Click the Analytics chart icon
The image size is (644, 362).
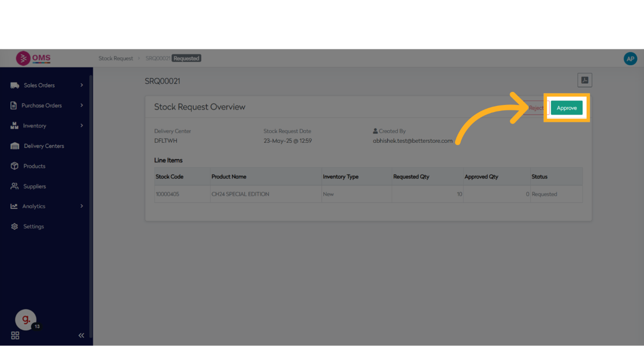click(x=14, y=206)
